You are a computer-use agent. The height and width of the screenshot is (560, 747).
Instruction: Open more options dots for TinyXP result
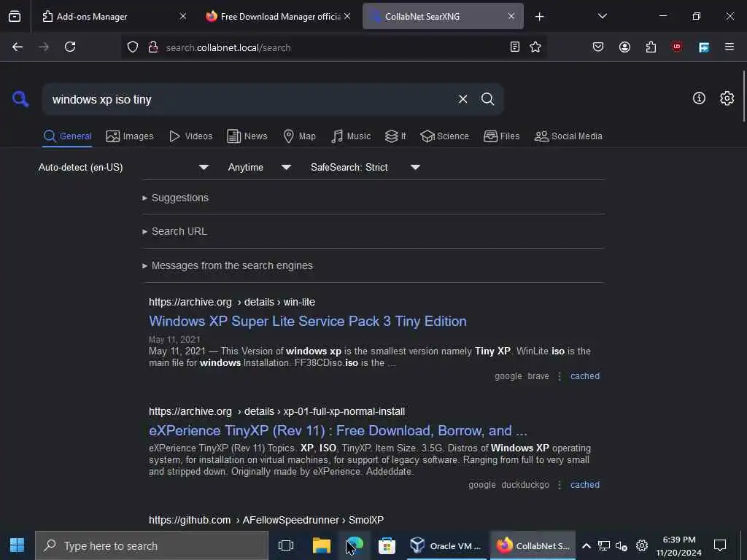pos(560,485)
